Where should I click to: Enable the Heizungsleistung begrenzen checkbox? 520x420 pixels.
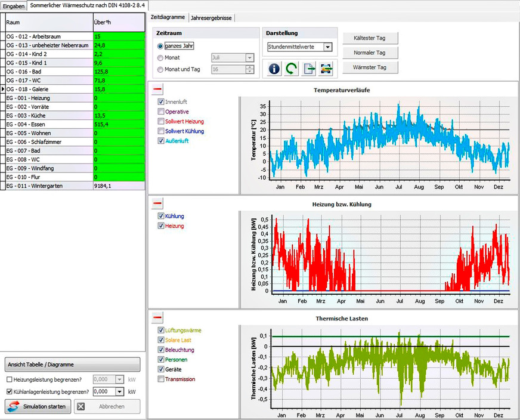tap(11, 379)
